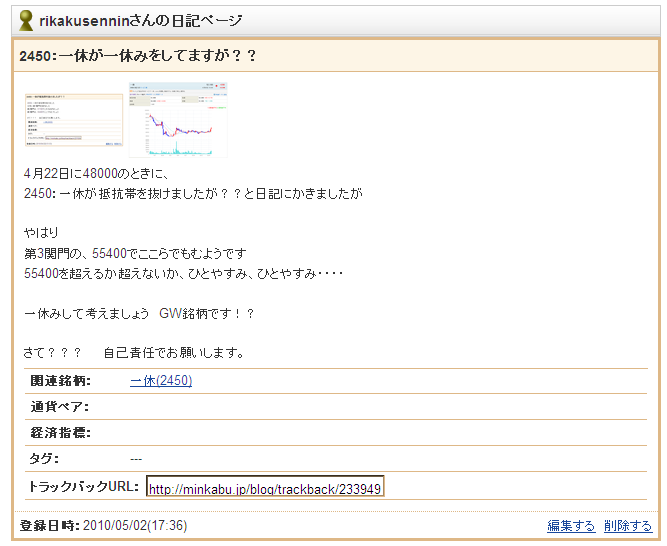Screen dimensions: 667x546
Task: Click the gold pawn user icon
Action: 27,21
